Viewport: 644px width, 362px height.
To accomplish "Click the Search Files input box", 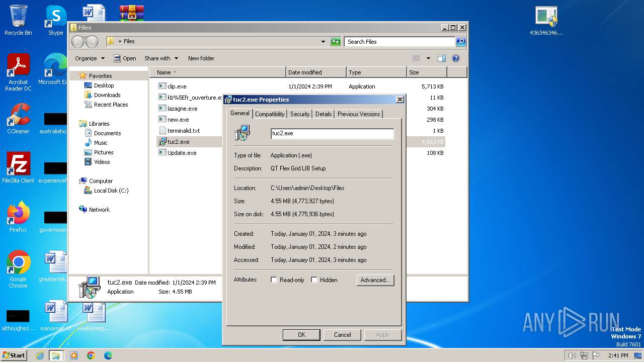I will pos(400,42).
